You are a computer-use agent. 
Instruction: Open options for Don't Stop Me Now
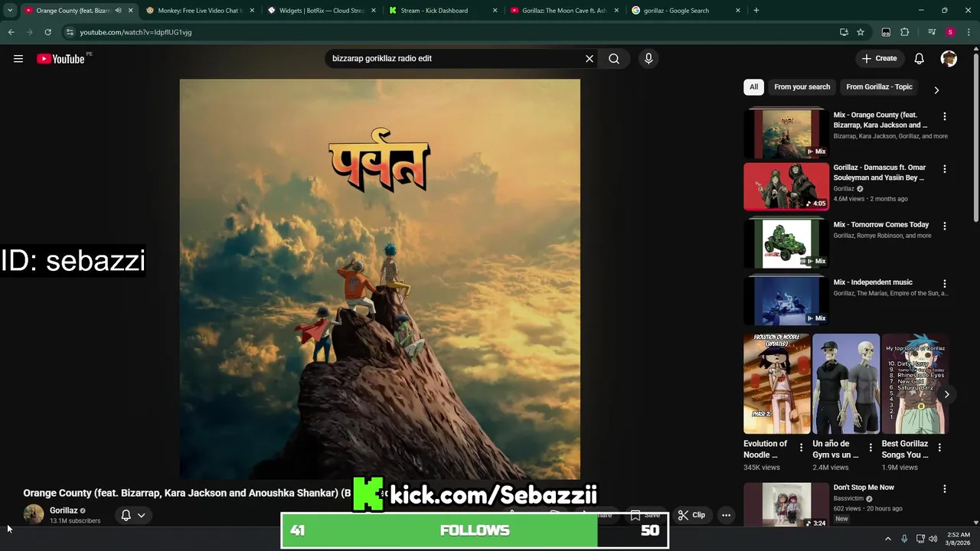[945, 488]
